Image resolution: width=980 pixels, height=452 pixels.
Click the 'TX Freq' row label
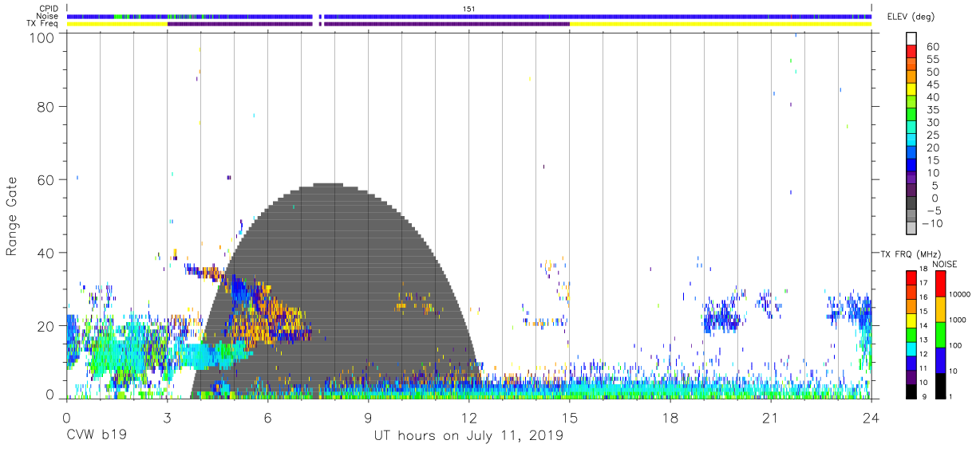(43, 24)
